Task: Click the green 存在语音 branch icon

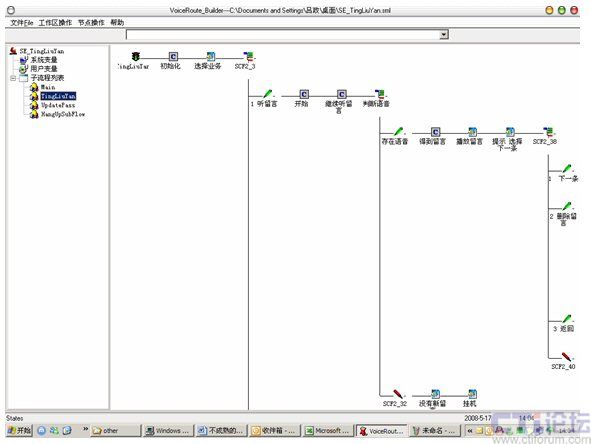Action: click(398, 132)
